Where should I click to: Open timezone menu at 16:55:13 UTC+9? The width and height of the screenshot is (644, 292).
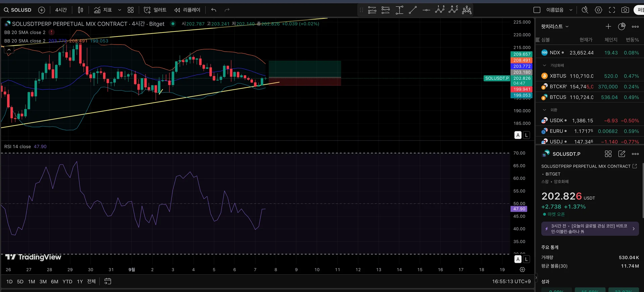[511, 282]
